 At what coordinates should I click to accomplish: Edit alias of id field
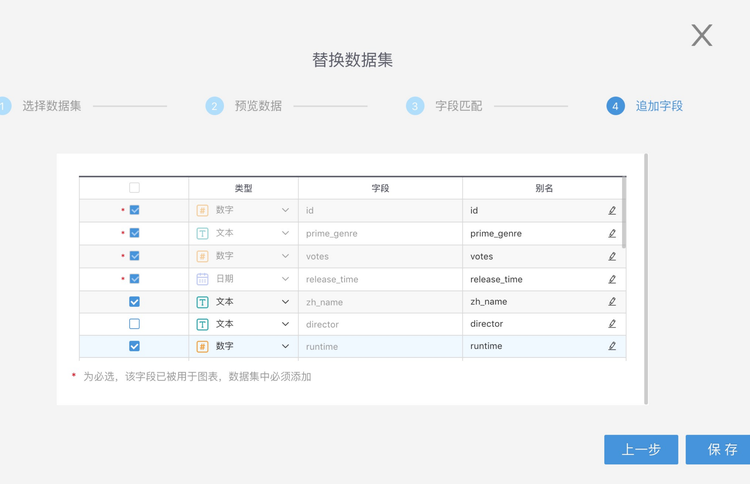click(x=612, y=210)
